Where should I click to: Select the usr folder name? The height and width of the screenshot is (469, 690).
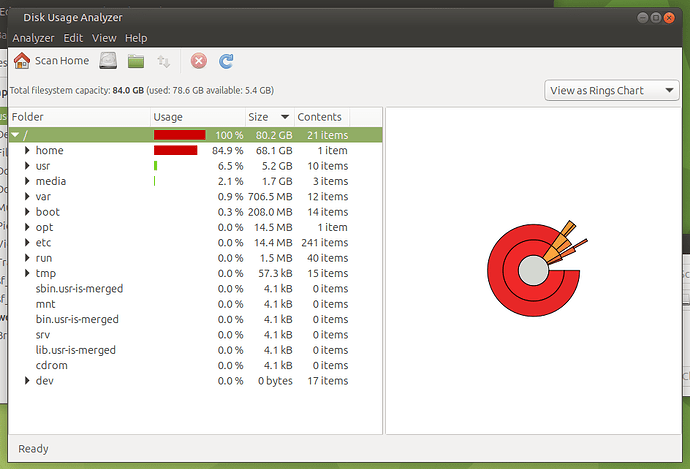pyautogui.click(x=43, y=166)
